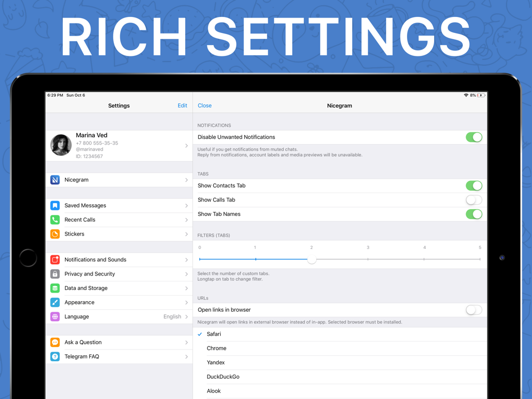Click chevron on Recent Calls row
This screenshot has width=532, height=399.
tap(187, 220)
